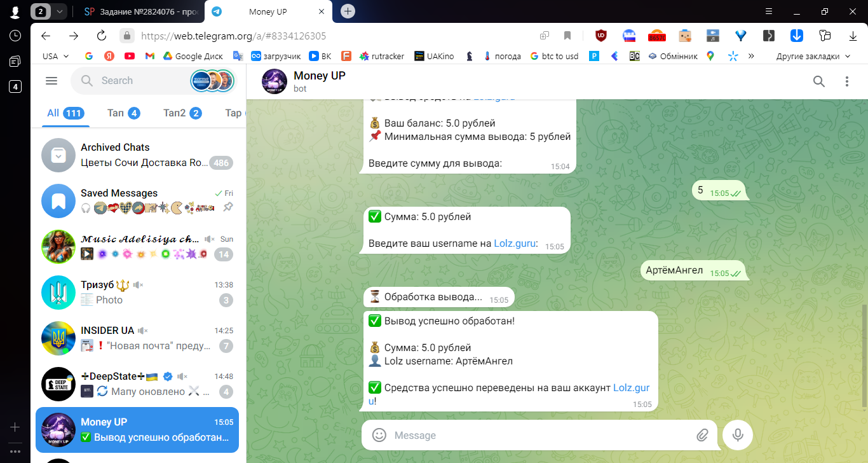Open Archived Chats row
This screenshot has width=868, height=463.
click(137, 155)
